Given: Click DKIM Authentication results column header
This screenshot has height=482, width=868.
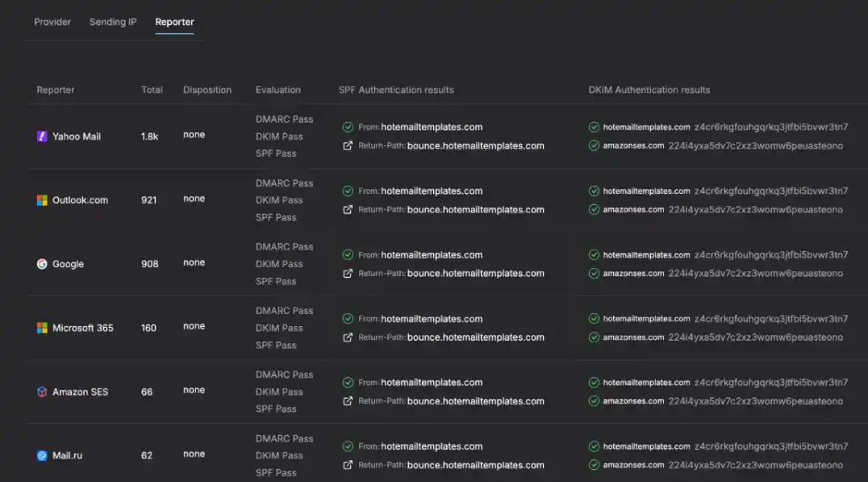Looking at the screenshot, I should (x=649, y=90).
